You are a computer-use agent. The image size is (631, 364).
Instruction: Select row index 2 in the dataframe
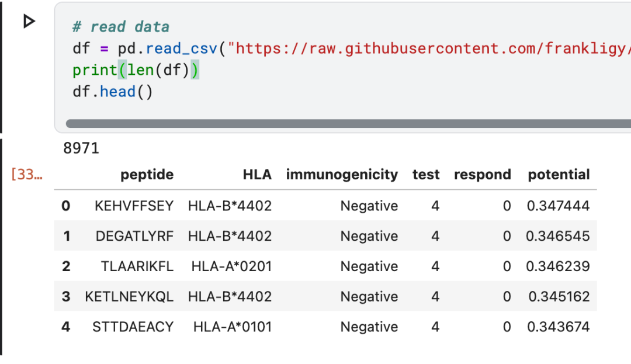tap(66, 266)
